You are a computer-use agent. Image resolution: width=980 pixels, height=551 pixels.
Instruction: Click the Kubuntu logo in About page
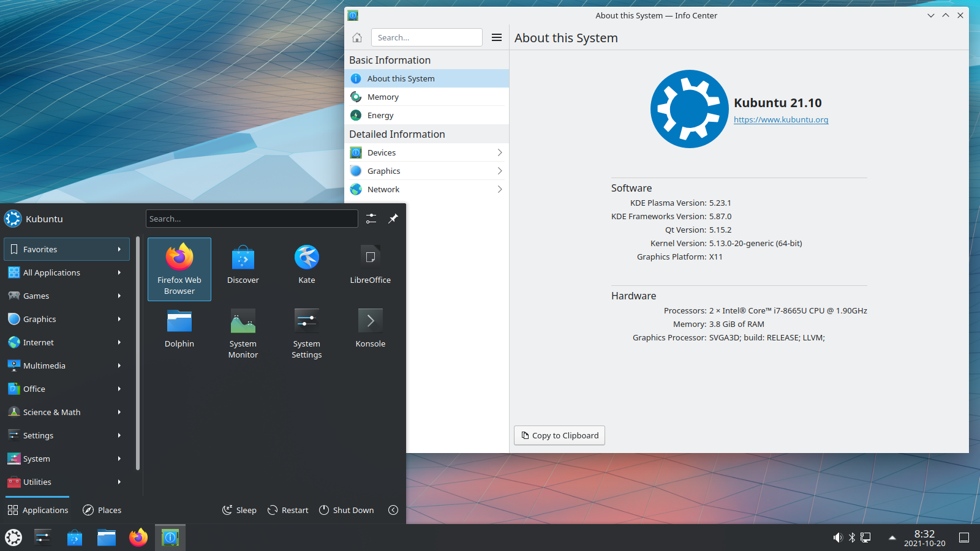point(689,109)
